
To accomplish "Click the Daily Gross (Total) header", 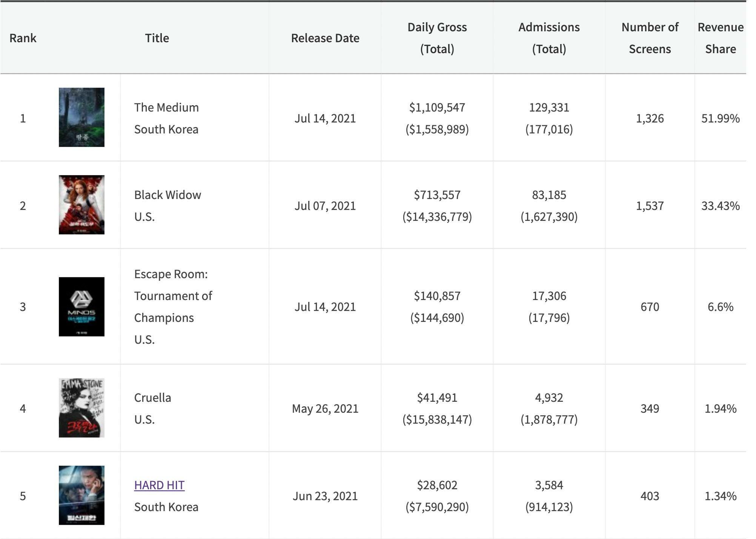I will click(437, 38).
